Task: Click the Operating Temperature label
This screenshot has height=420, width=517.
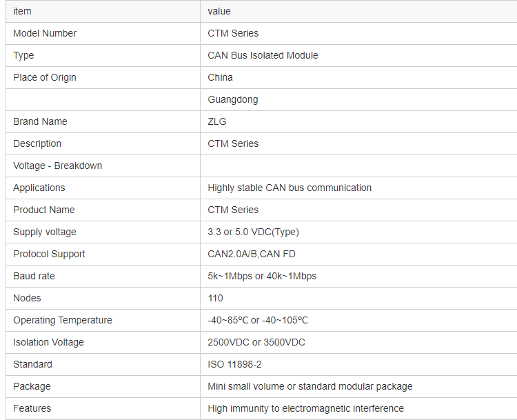Action: point(62,320)
